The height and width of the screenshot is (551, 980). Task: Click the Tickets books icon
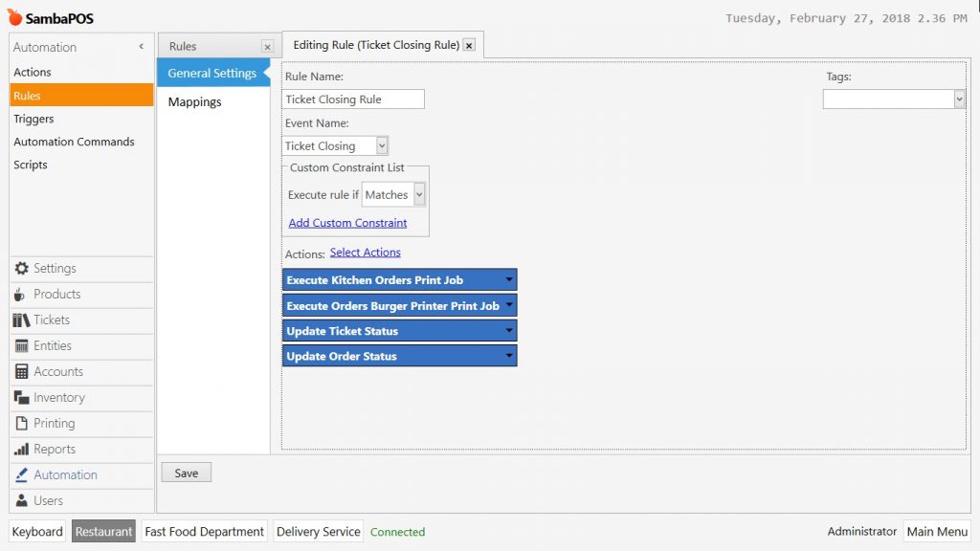click(21, 320)
